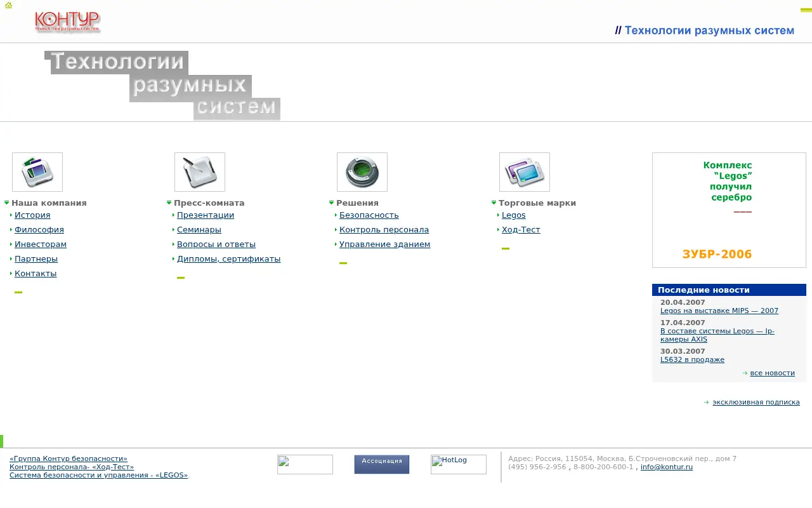Click the Пресс-комната heading
The height and width of the screenshot is (508, 812).
209,203
